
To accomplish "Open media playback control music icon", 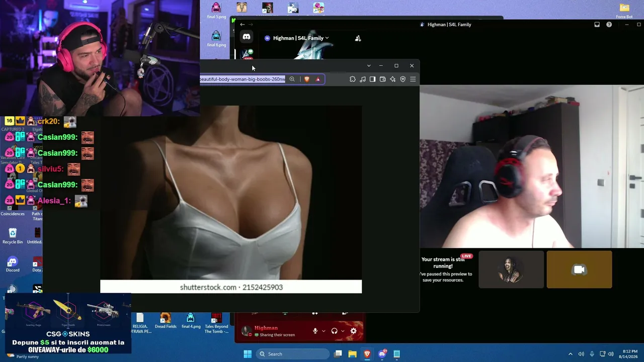I will coord(363,79).
